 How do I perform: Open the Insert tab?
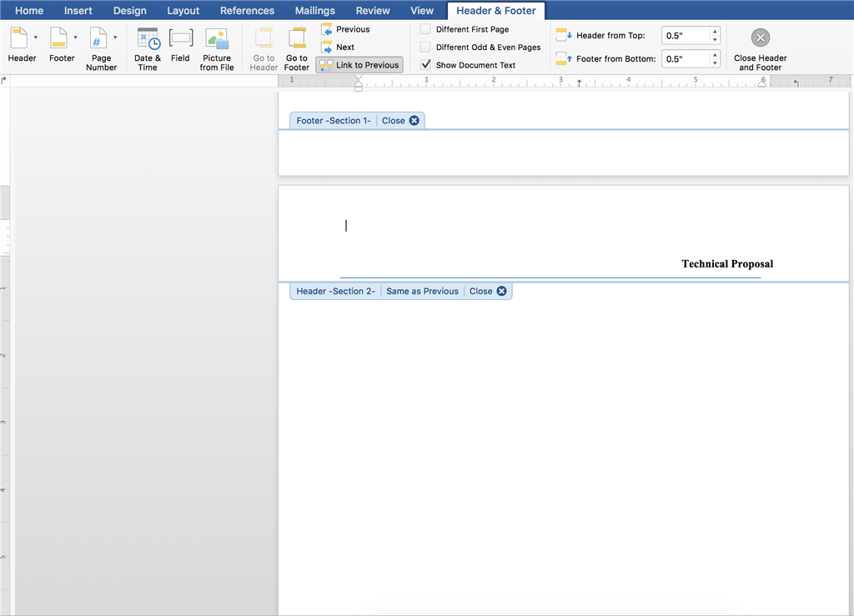(78, 11)
